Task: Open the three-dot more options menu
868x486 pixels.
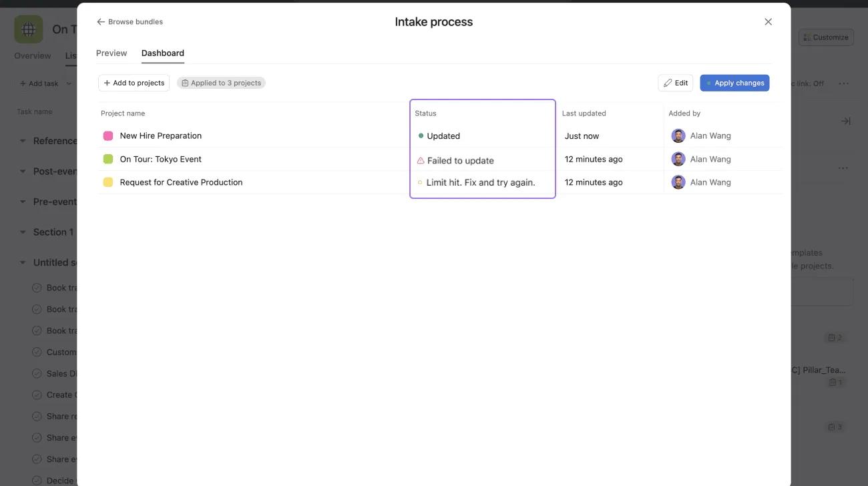Action: (843, 83)
